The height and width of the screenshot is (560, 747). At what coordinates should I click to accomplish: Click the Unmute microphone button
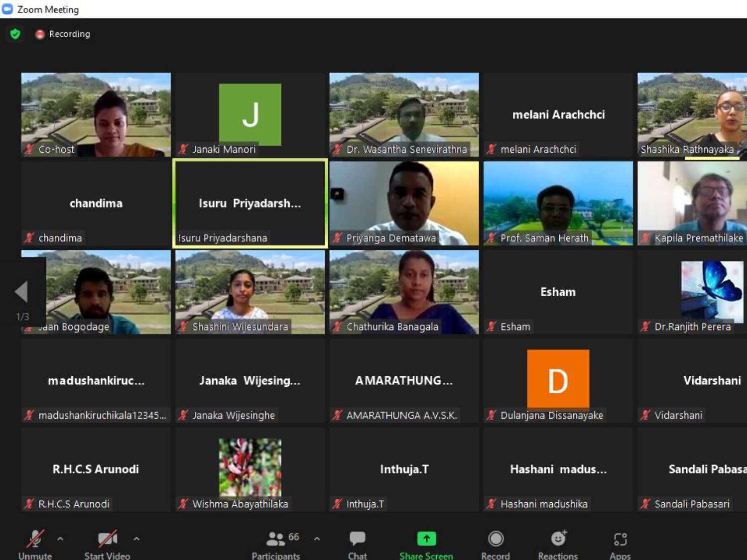(35, 545)
